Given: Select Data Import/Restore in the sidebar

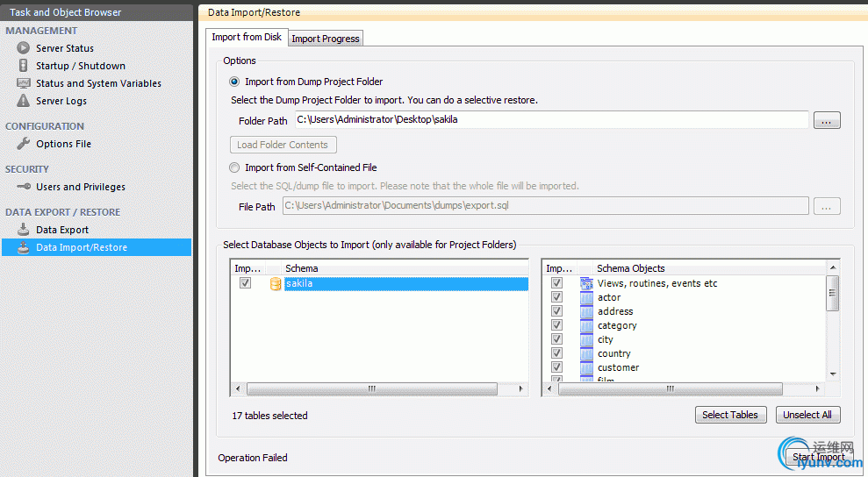Looking at the screenshot, I should (82, 247).
